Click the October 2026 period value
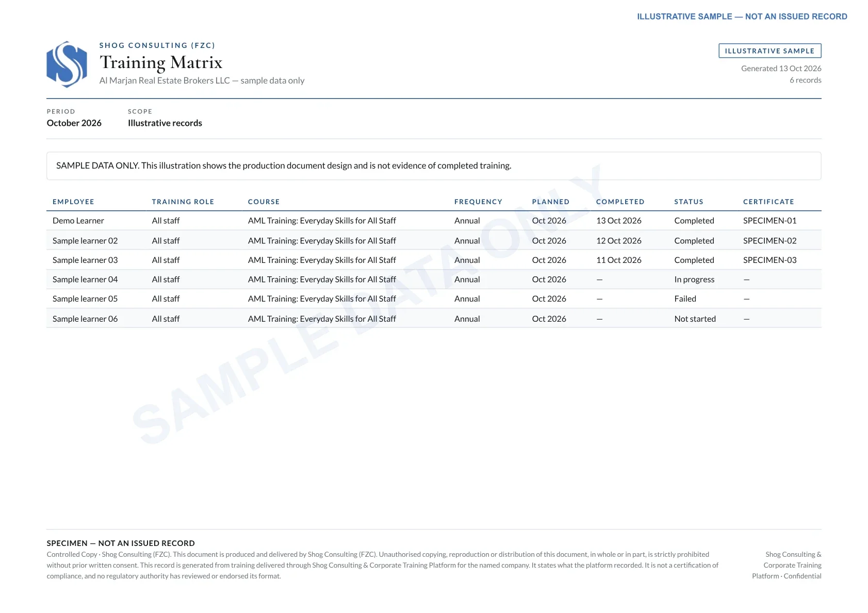Screen dimensions: 868x613 (74, 123)
